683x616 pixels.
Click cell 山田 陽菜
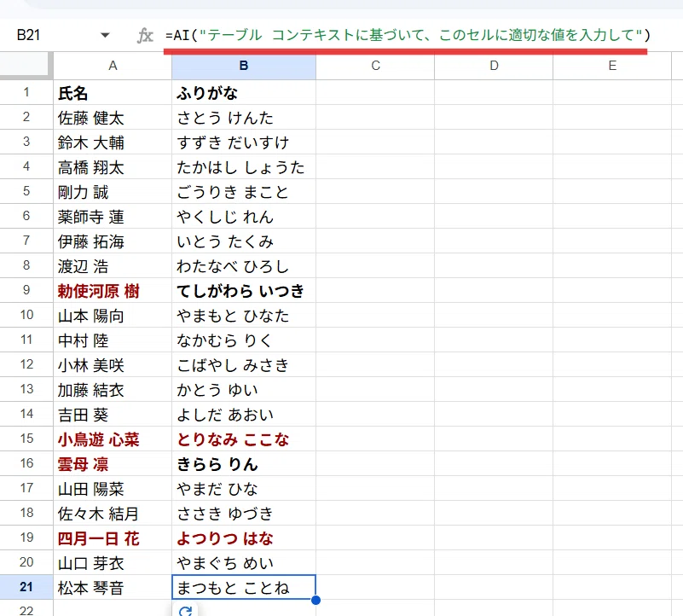point(113,488)
